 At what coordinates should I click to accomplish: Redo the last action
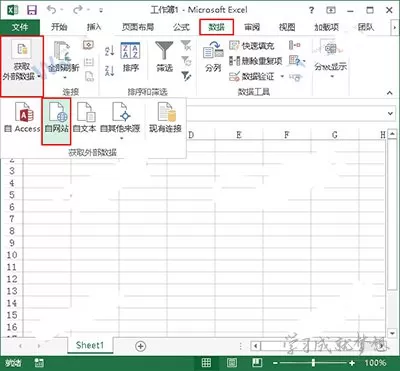[x=79, y=10]
